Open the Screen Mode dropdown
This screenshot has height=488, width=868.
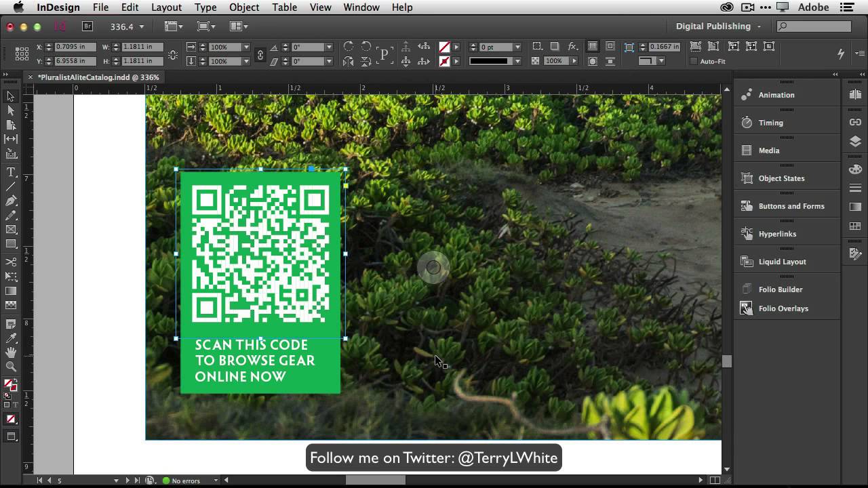tap(205, 26)
